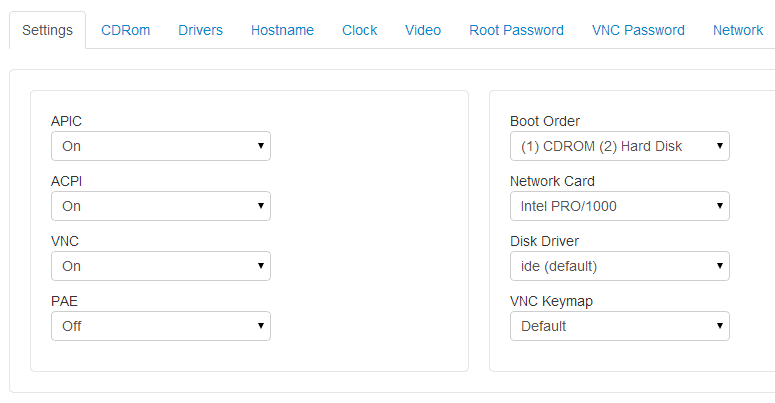The image size is (775, 403).
Task: Open the Drivers tab
Action: (x=200, y=30)
